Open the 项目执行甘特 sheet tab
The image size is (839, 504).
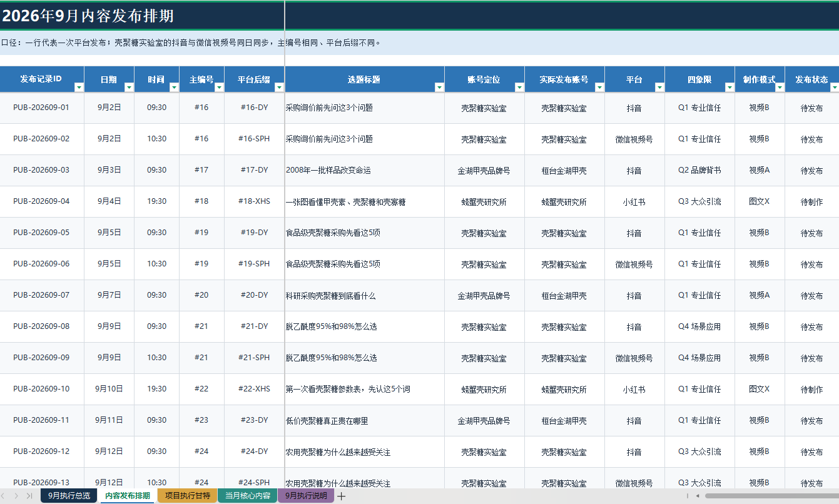(187, 496)
